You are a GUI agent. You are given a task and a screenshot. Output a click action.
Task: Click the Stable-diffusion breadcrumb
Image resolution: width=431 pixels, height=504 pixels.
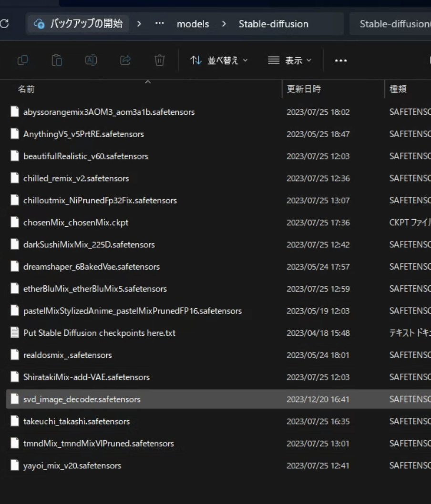tap(273, 24)
